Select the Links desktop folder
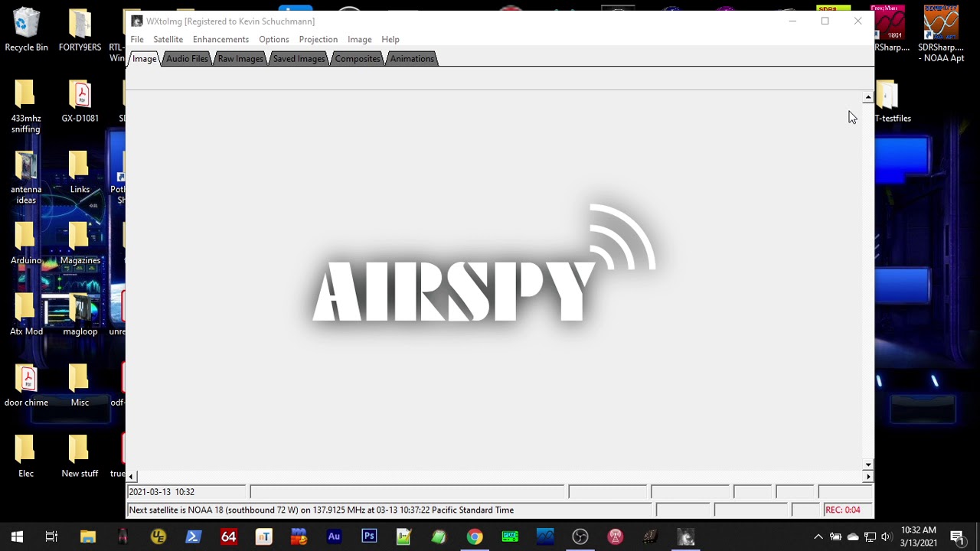 point(80,172)
